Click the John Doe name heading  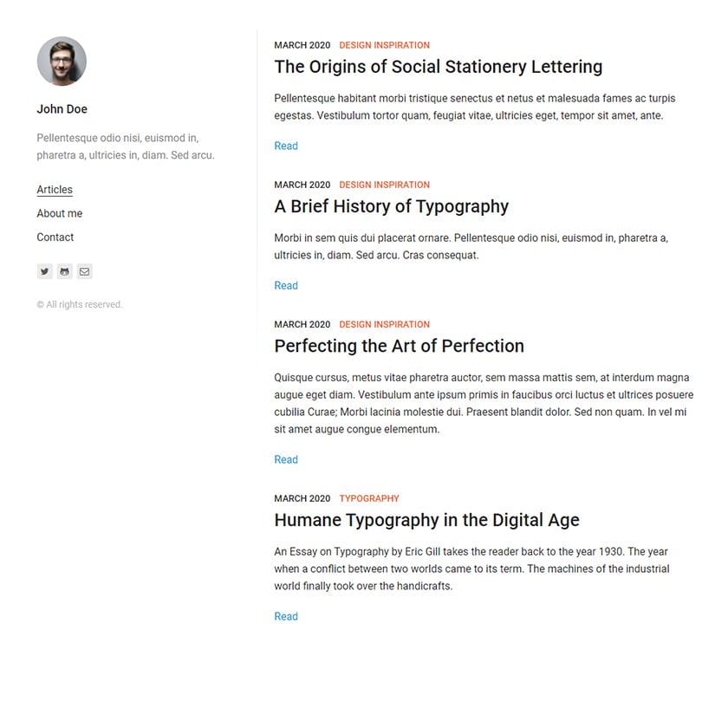tap(62, 108)
